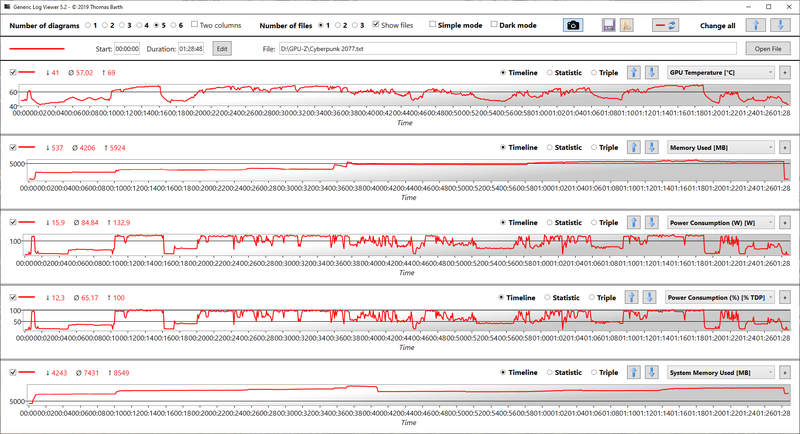Click the File path field
Screen dimensions: 800x434
(x=508, y=48)
